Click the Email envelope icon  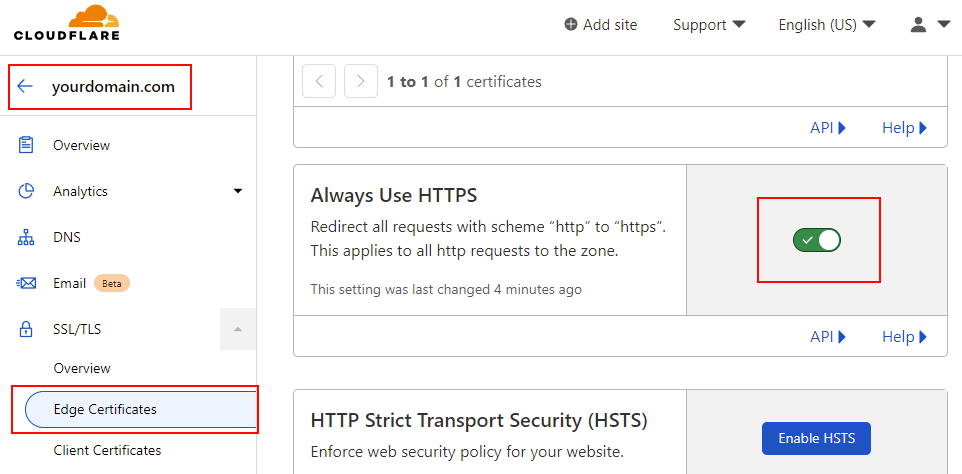click(27, 283)
